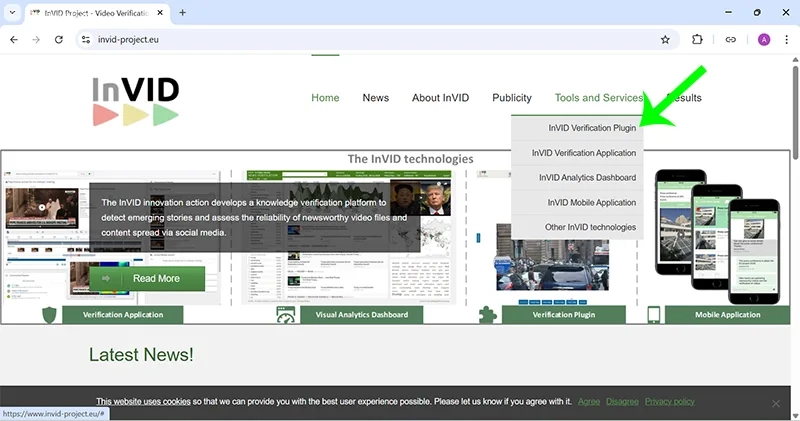Open the About InVID menu

440,98
